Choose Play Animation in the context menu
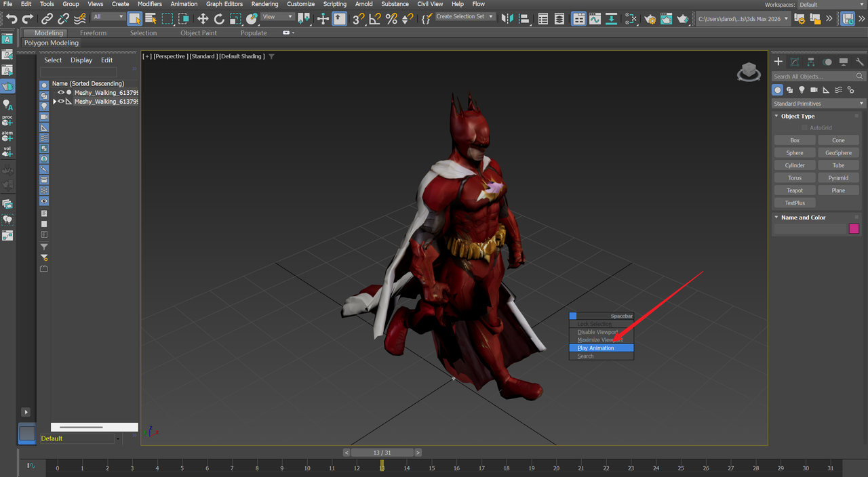 (x=601, y=348)
